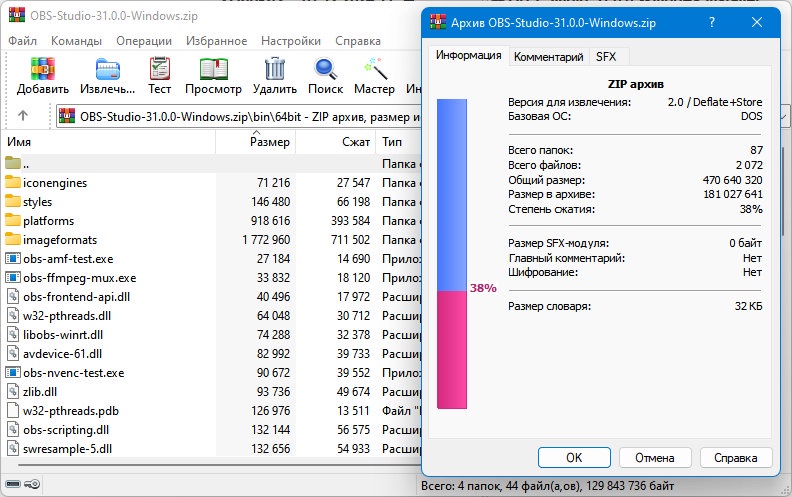792x497 pixels.
Task: Click the styles folder icon
Action: pos(13,202)
